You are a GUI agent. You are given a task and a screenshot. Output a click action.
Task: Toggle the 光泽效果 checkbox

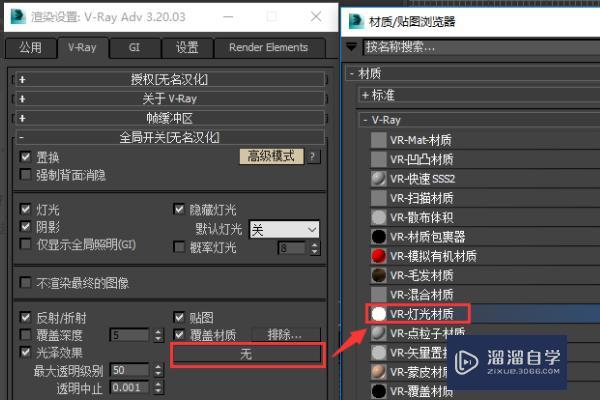25,352
